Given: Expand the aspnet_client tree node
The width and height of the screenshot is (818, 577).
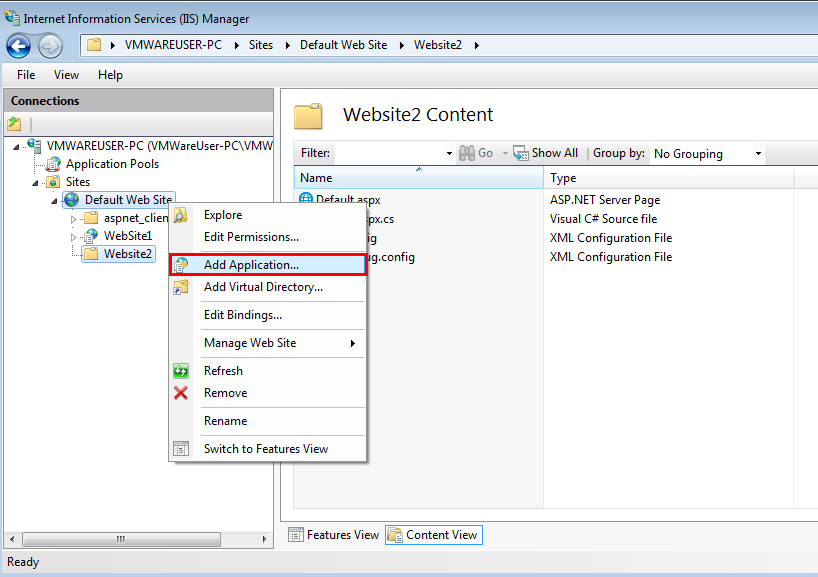Looking at the screenshot, I should point(74,219).
